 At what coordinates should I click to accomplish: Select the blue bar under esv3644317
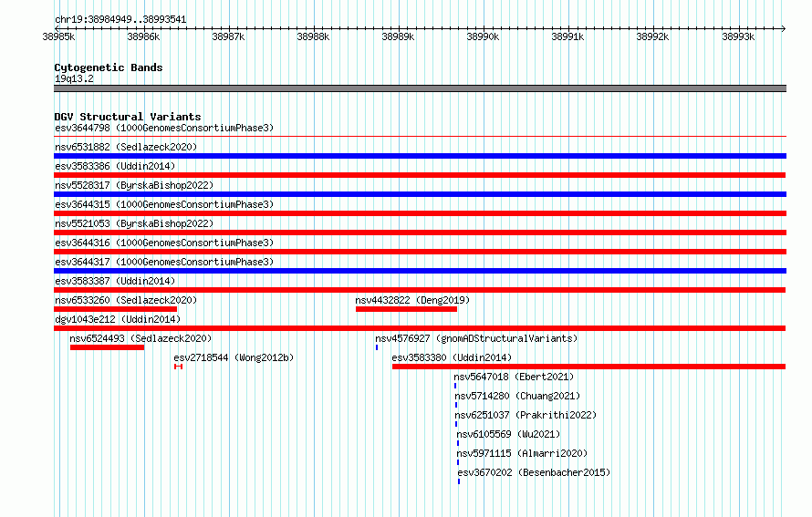(x=420, y=271)
